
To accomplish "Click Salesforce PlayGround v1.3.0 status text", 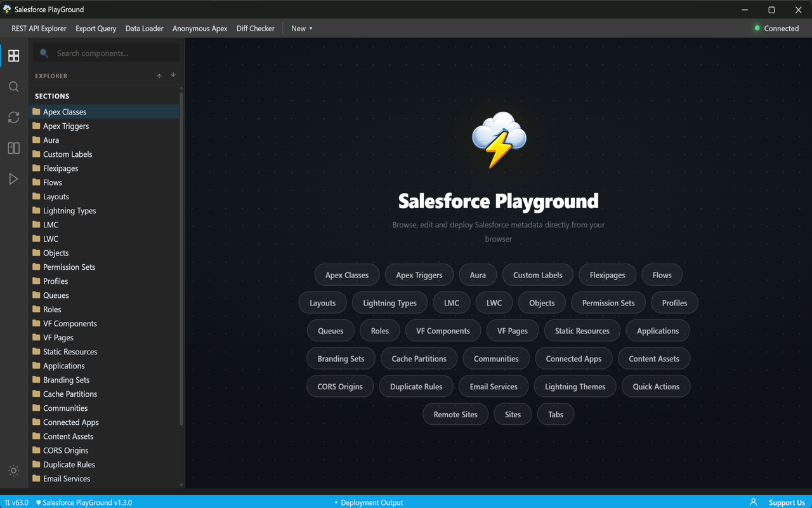I will coord(84,502).
